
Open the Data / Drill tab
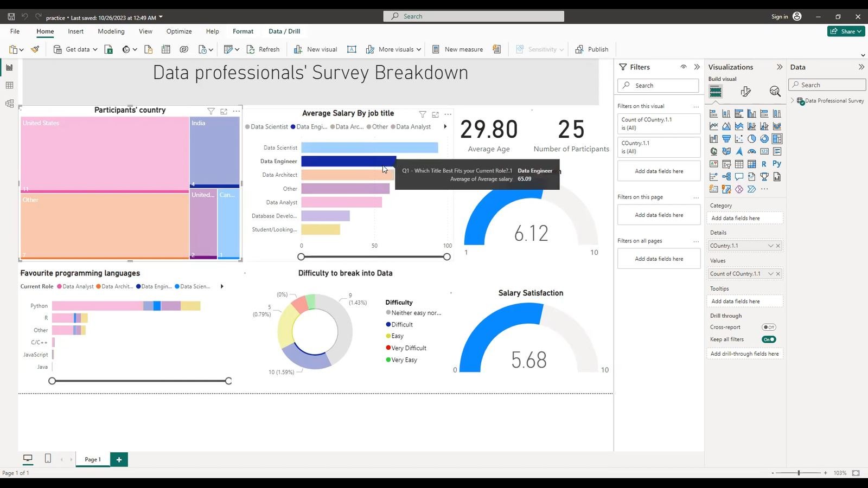pos(284,31)
